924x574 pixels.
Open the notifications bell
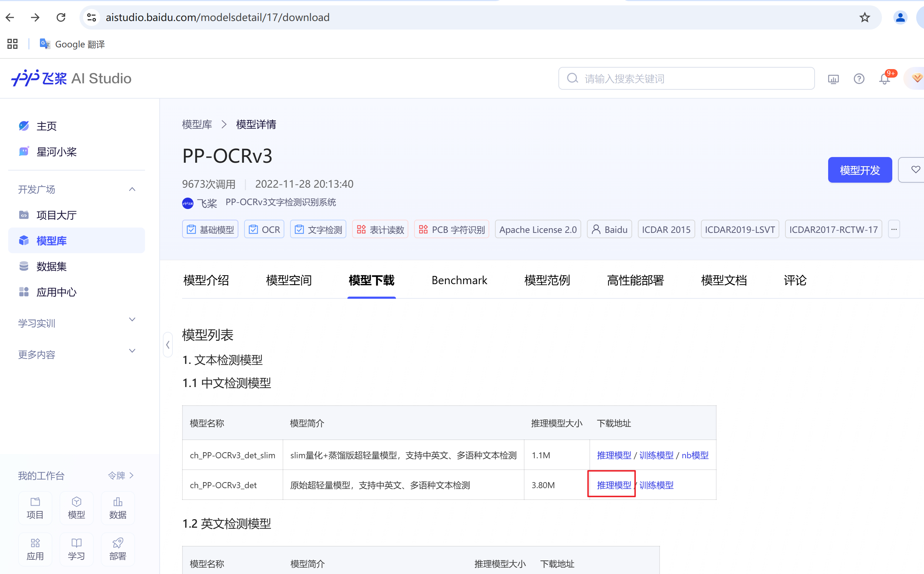click(x=884, y=79)
